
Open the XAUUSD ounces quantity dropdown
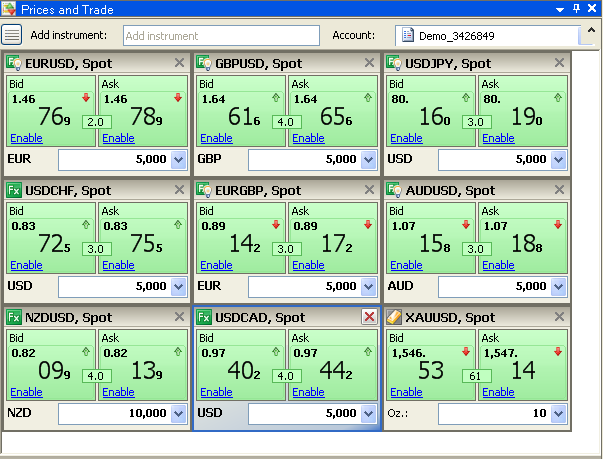pos(559,413)
